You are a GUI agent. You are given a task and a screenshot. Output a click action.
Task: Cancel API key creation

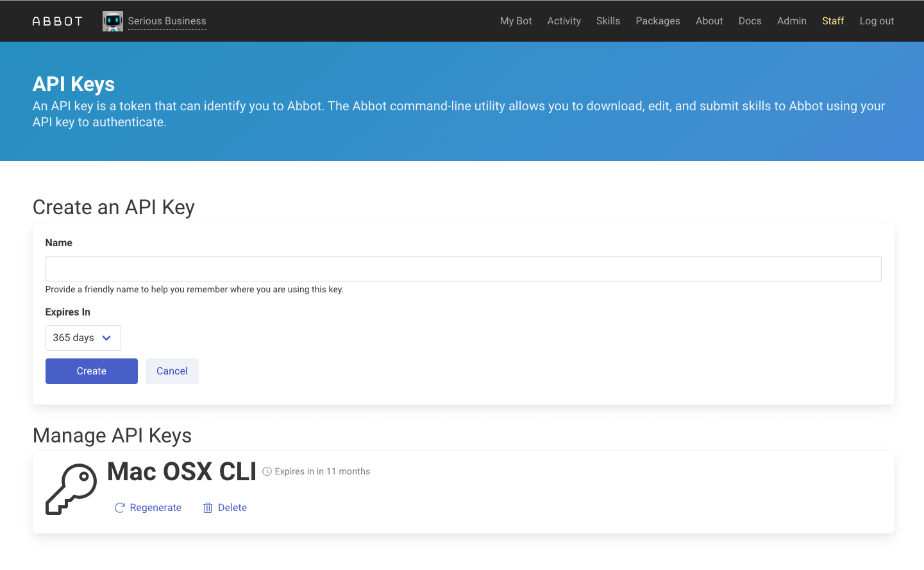tap(172, 371)
